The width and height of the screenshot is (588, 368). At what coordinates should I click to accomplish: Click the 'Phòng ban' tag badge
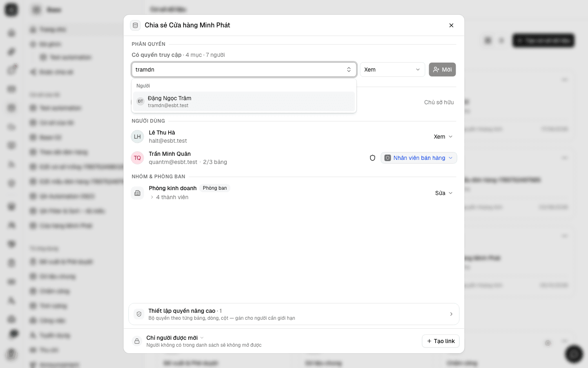point(215,188)
